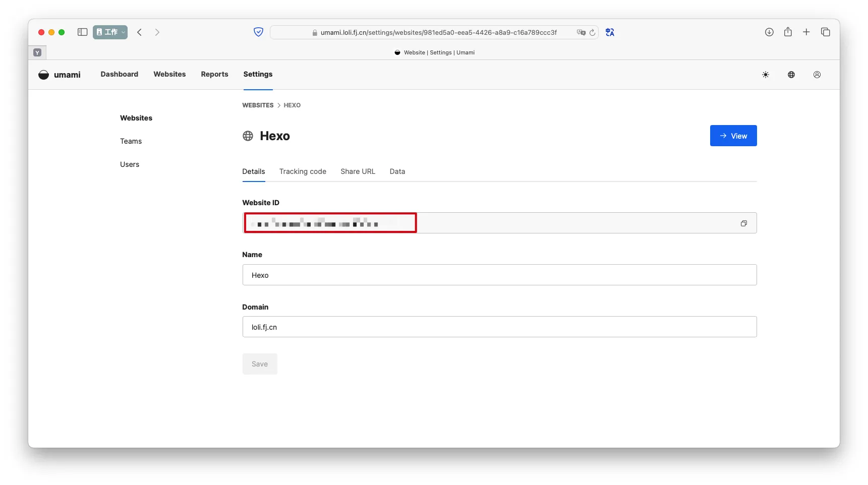Screen dimensions: 868x485
Task: Open the blue translation extension icon
Action: (610, 32)
